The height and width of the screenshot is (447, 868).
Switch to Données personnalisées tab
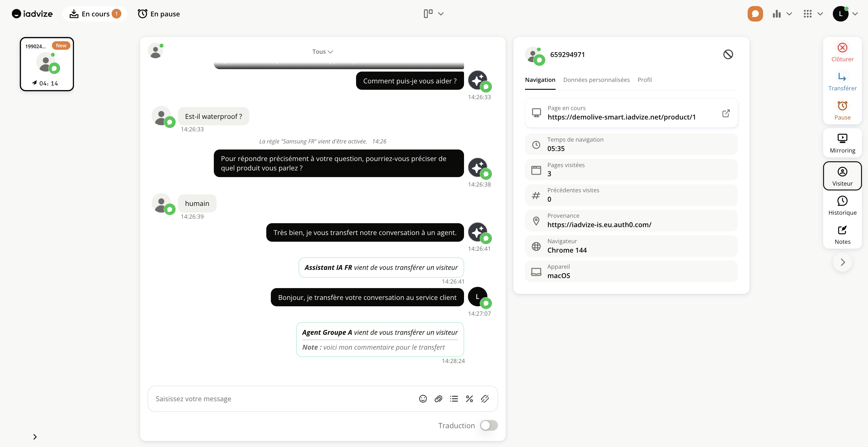pyautogui.click(x=596, y=80)
